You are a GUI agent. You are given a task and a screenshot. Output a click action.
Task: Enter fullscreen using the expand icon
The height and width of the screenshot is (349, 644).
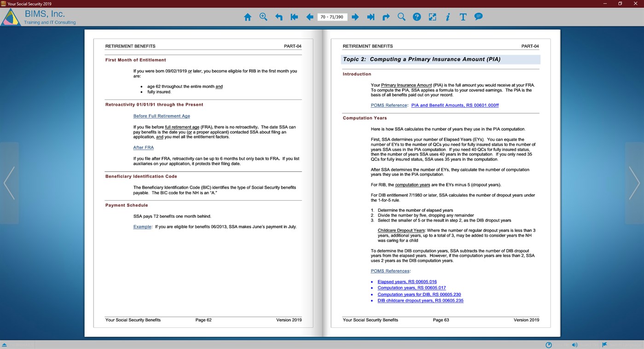coord(432,17)
